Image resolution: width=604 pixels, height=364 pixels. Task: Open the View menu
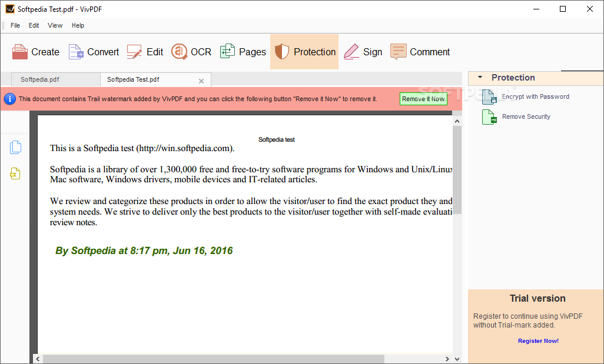[55, 25]
